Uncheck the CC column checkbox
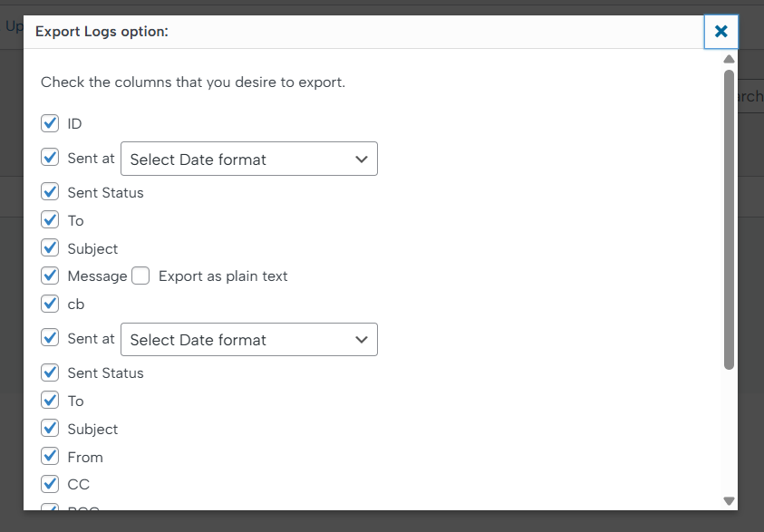The width and height of the screenshot is (764, 532). [x=50, y=484]
